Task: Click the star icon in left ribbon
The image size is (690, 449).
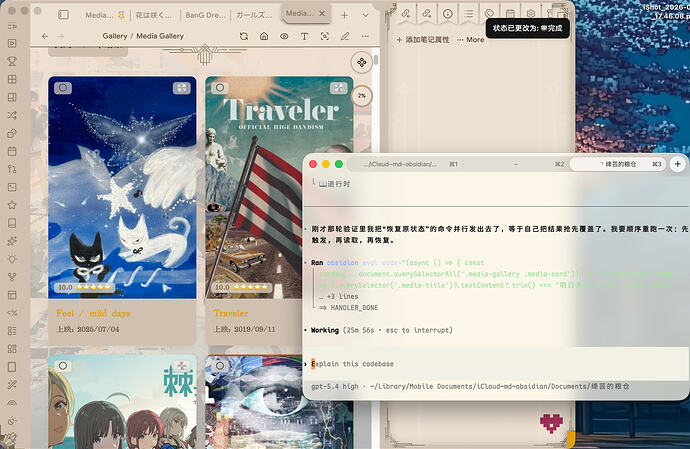Action: pos(12,205)
